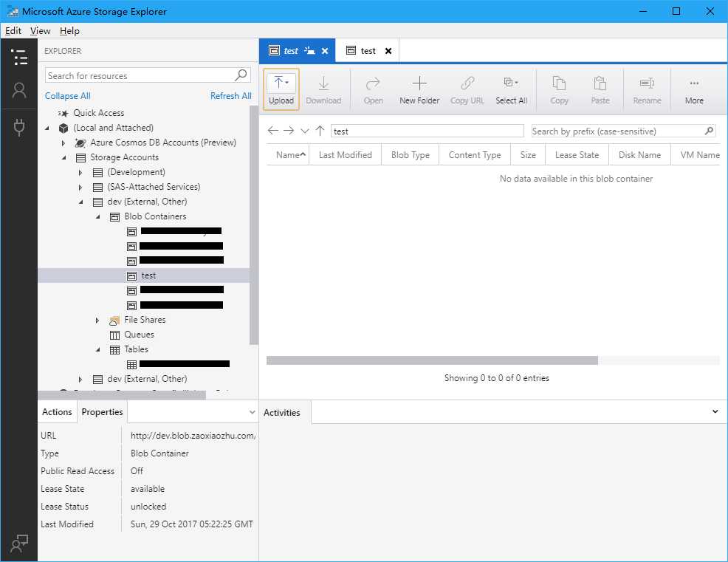Screen dimensions: 728x562
Task: Sort by Lease State column header
Action: (x=577, y=155)
